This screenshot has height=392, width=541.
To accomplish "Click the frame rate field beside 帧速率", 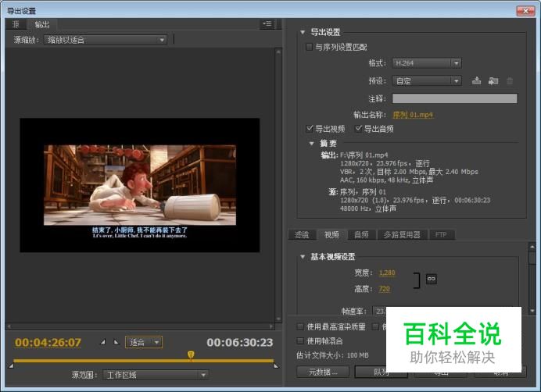I will pos(380,312).
